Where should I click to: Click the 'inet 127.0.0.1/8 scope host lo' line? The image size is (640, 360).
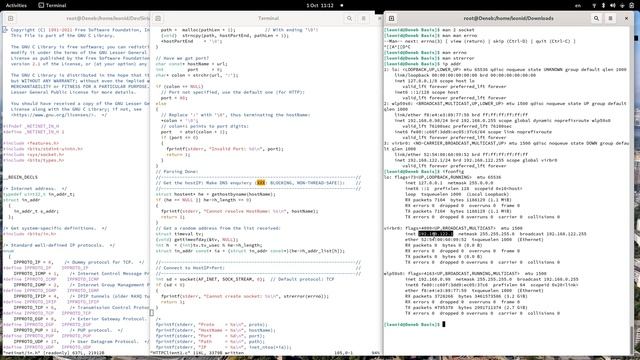[435, 81]
